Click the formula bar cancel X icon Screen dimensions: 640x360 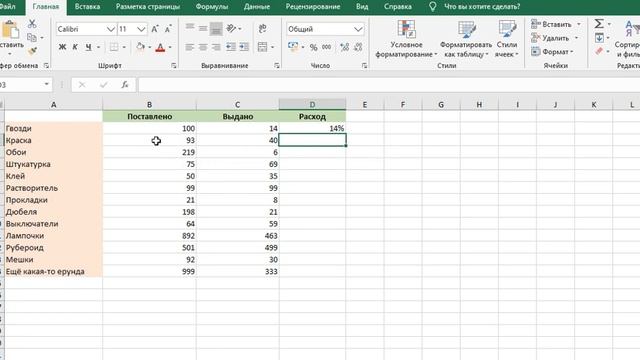[x=82, y=84]
